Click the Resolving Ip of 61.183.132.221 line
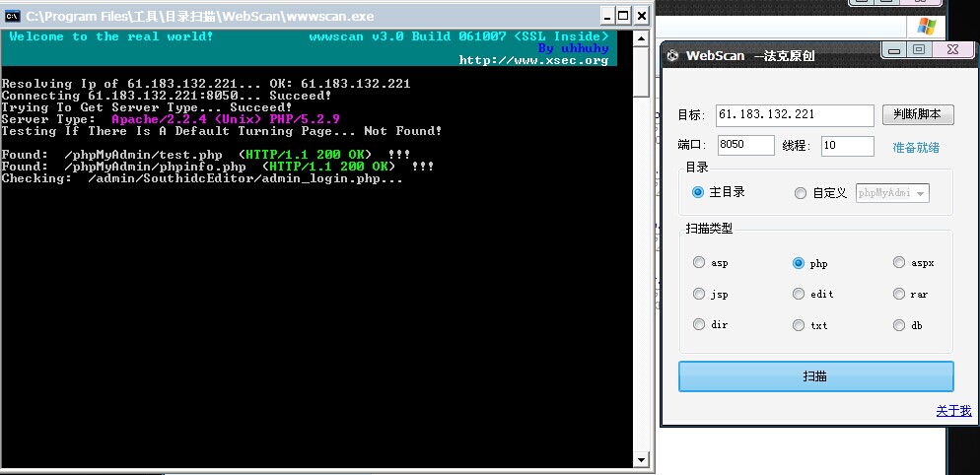The width and height of the screenshot is (980, 475). click(x=206, y=84)
